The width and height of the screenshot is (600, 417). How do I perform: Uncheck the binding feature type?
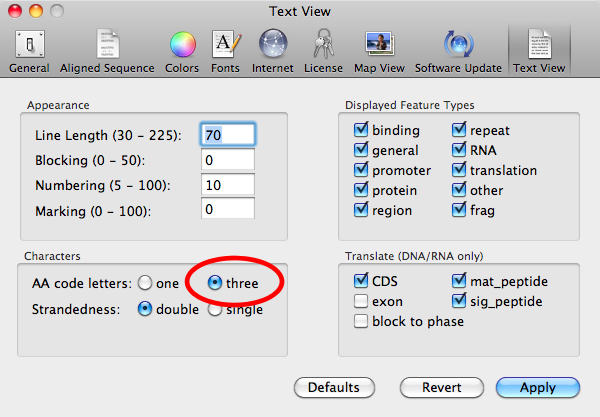361,131
